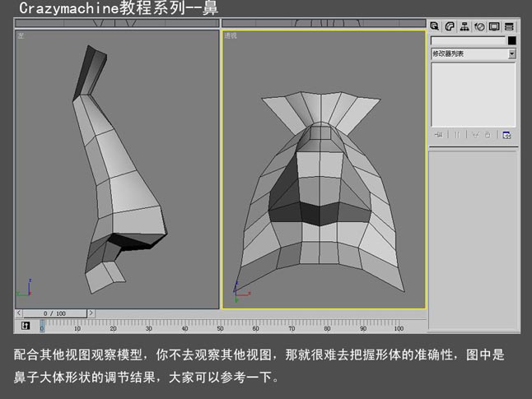The height and width of the screenshot is (399, 532).
Task: Click frame 30 on the track bar
Action: [149, 328]
